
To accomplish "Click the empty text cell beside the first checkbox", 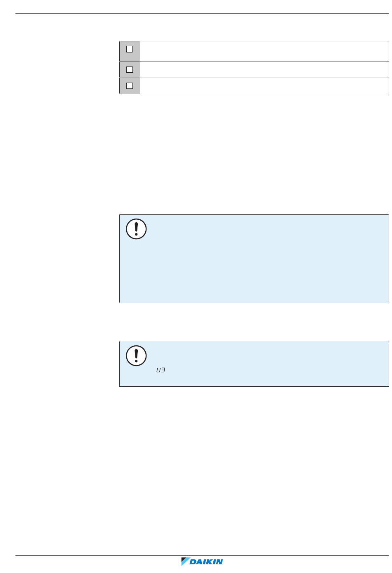I will click(264, 51).
